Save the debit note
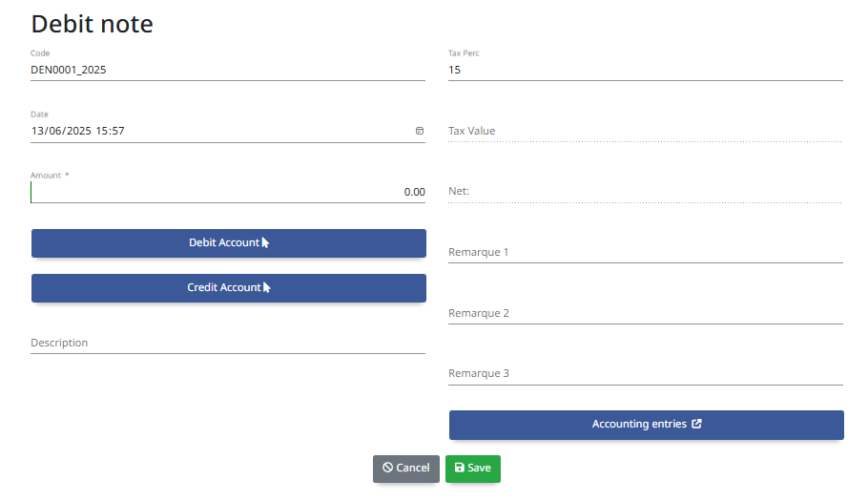This screenshot has height=501, width=868. (x=473, y=469)
